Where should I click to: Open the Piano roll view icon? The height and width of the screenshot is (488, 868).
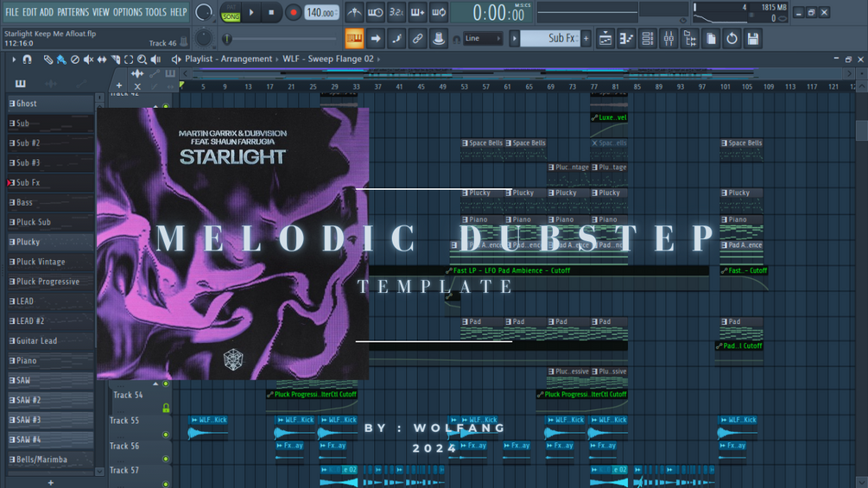click(x=626, y=39)
